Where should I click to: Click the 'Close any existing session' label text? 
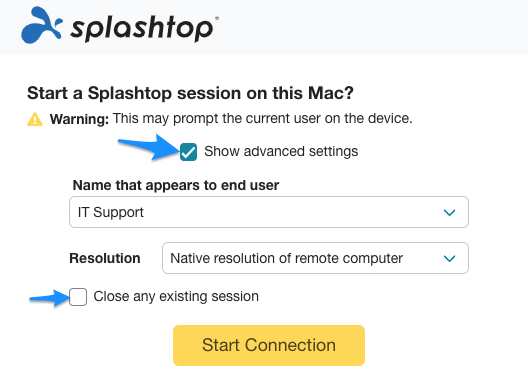[176, 297]
